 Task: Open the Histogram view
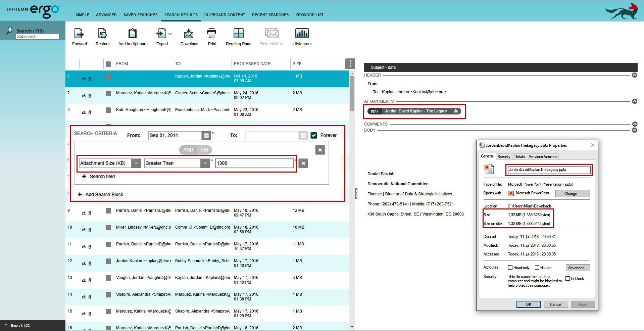click(302, 33)
